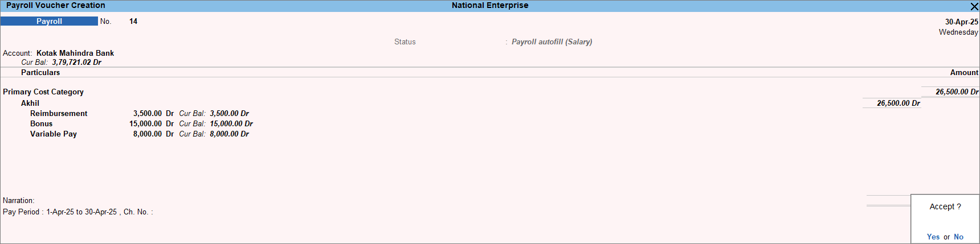Screen dimensions: 980x244
Task: Click the Narration pay period text field
Action: 77,212
